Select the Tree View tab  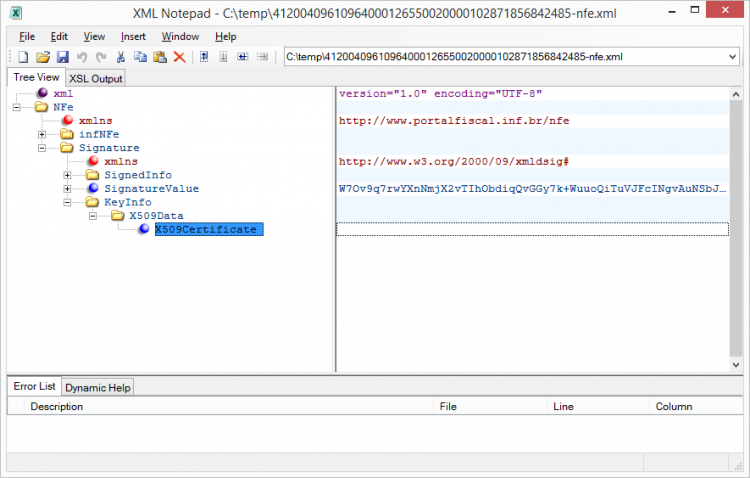pos(36,77)
